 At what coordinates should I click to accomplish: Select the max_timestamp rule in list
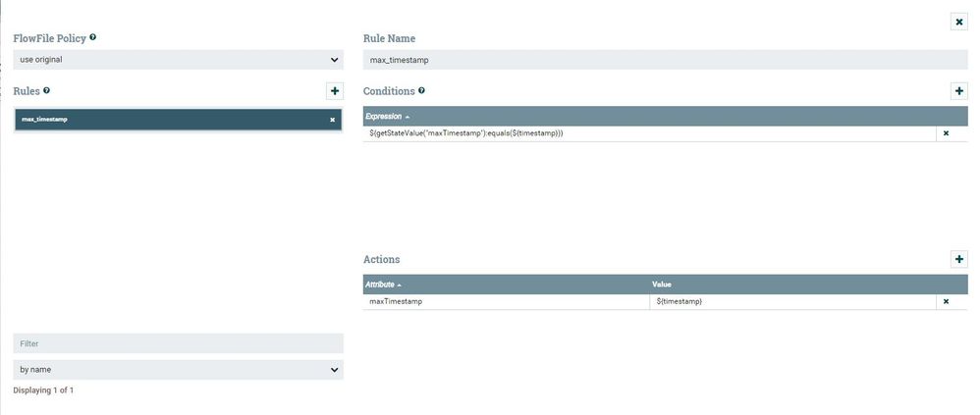click(x=147, y=120)
